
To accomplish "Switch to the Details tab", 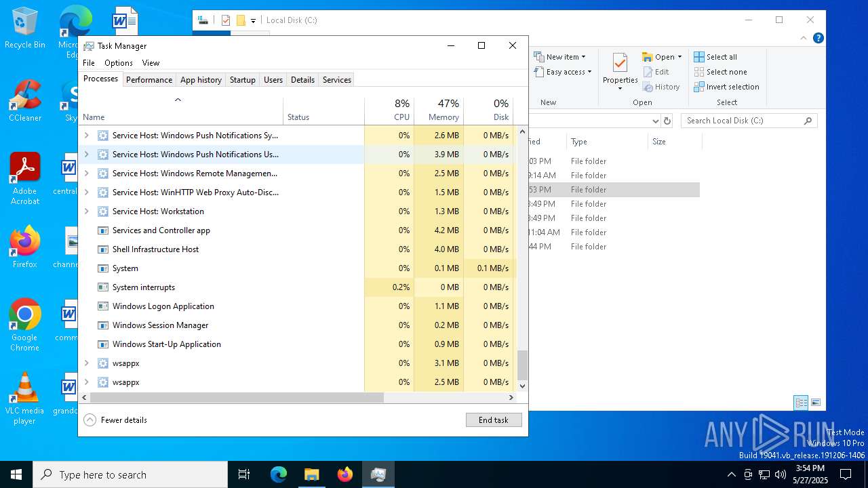I will (x=302, y=80).
